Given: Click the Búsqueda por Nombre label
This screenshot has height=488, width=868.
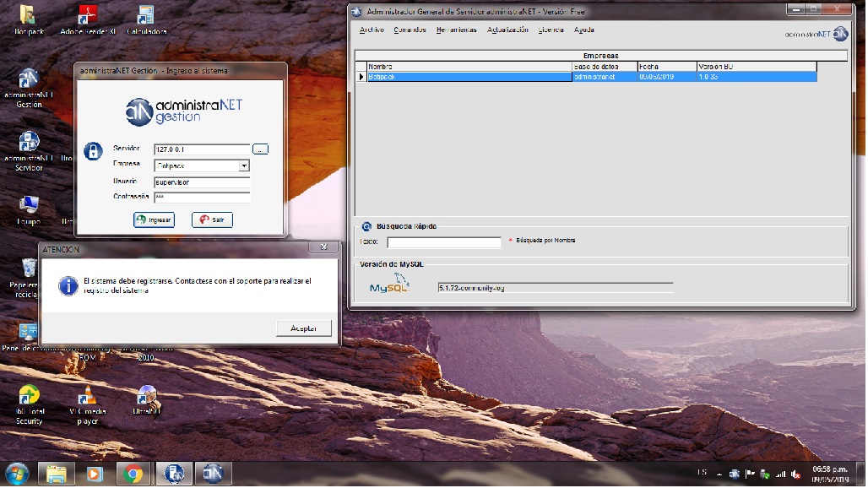Looking at the screenshot, I should (x=545, y=241).
